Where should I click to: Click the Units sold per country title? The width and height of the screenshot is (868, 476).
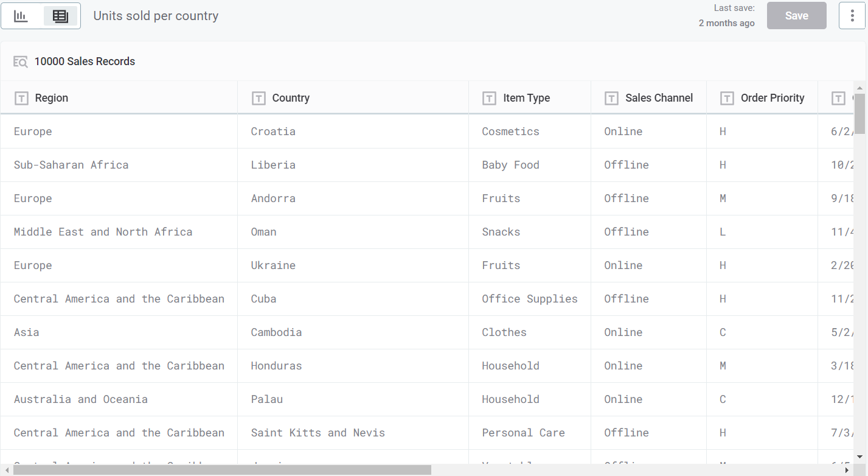point(156,15)
